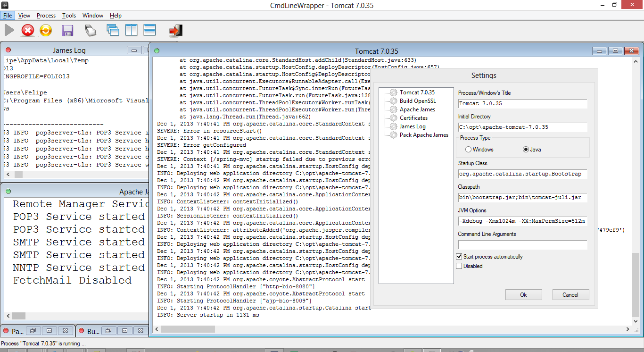Click the Startup Class input field
644x352 pixels.
click(523, 174)
